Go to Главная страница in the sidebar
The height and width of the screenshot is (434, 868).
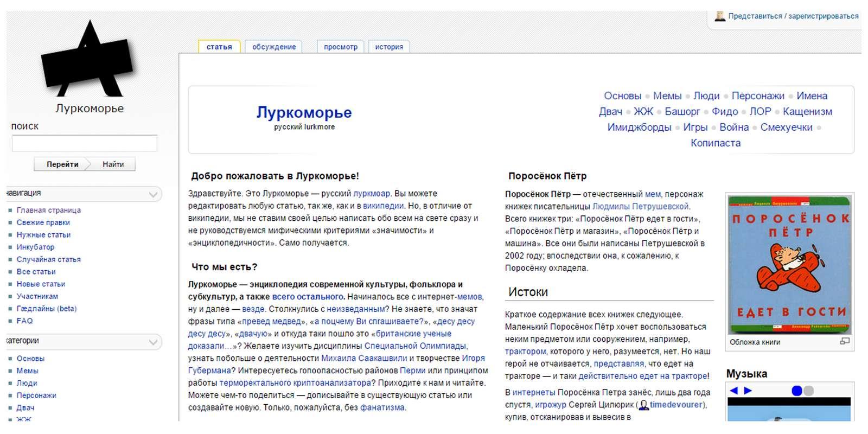tap(49, 210)
